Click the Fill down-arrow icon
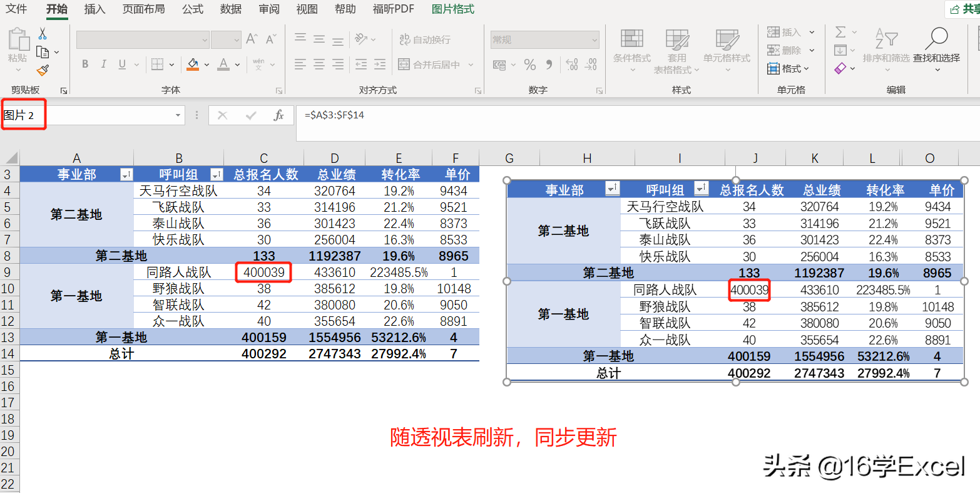This screenshot has width=980, height=493. pyautogui.click(x=840, y=50)
